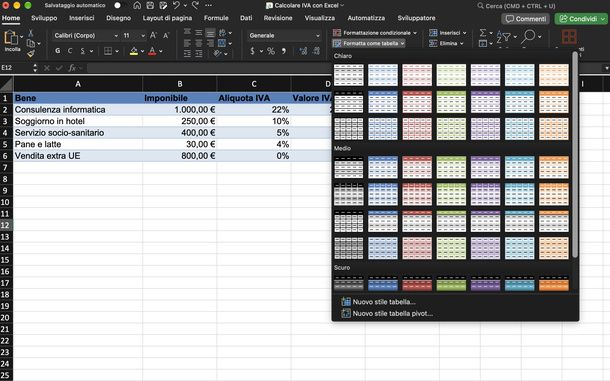Viewport: 610px width, 381px height.
Task: Open the Dati tab
Action: click(x=246, y=18)
